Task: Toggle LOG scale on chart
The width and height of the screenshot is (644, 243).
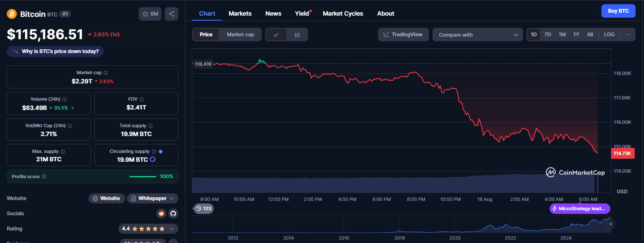Action: [609, 35]
